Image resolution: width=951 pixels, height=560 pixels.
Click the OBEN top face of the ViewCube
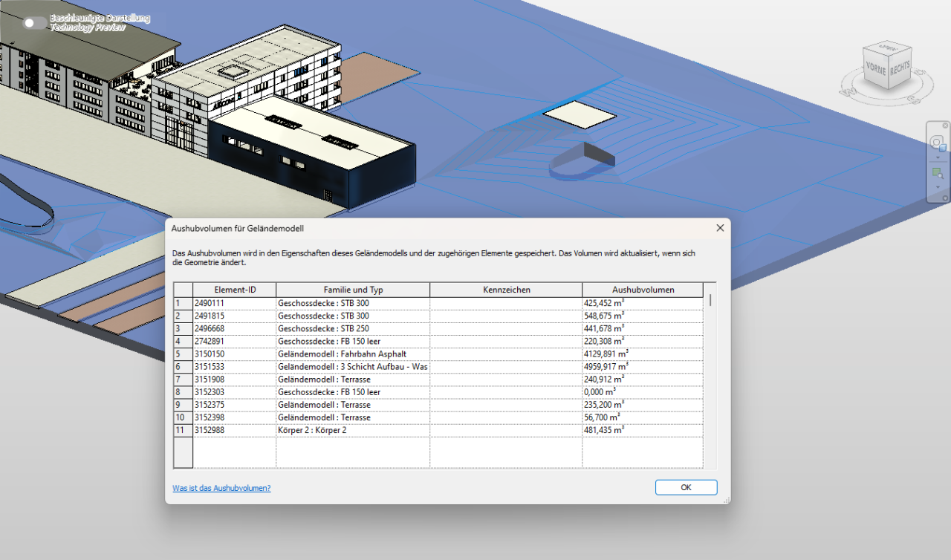tap(886, 49)
